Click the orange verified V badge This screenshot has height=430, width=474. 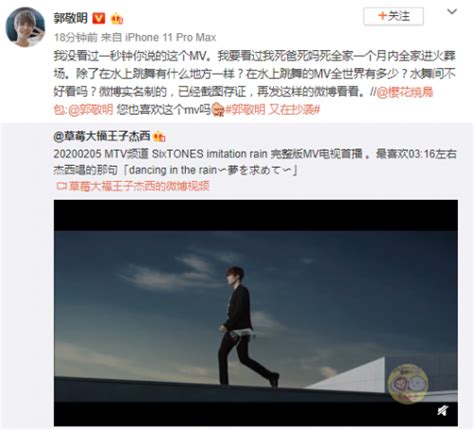(98, 18)
